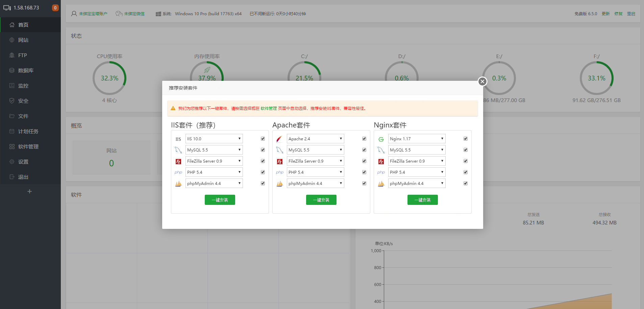
Task: Open phpMyAdmin 4.4 dropdown in Apache suite
Action: click(316, 183)
